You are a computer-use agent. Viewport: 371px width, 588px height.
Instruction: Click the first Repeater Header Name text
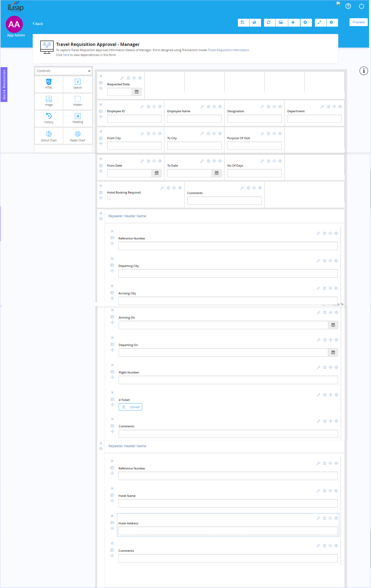click(127, 216)
